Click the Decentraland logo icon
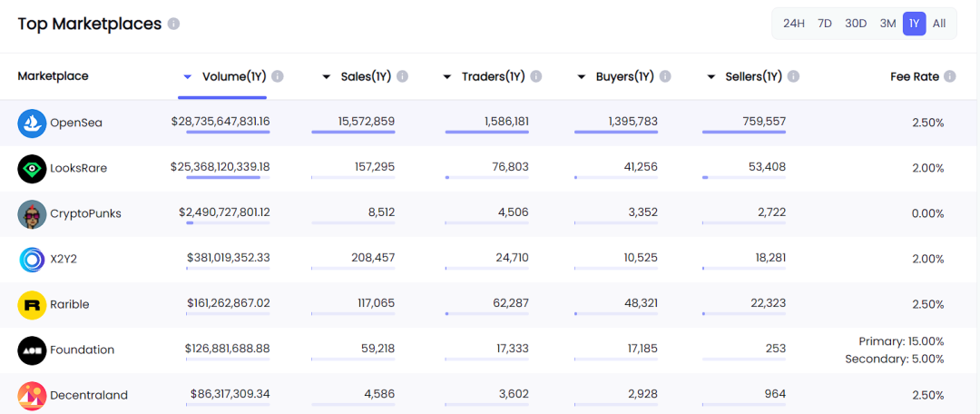 [x=32, y=395]
